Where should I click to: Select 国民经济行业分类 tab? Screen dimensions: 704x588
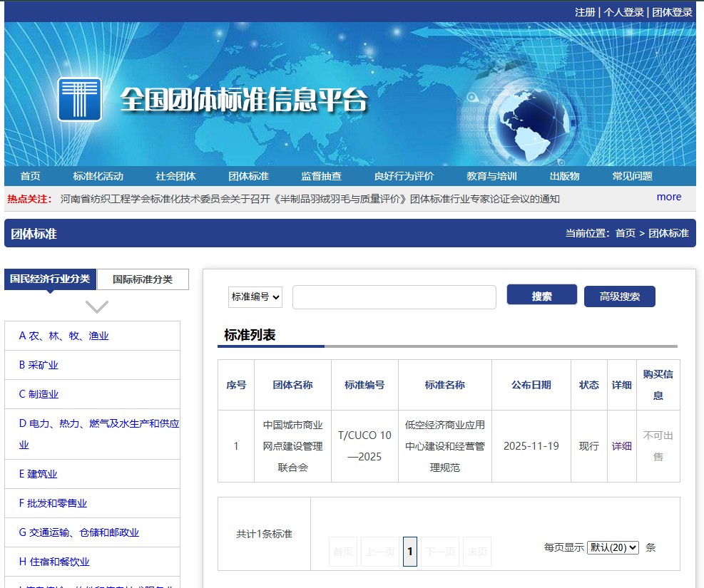[50, 279]
